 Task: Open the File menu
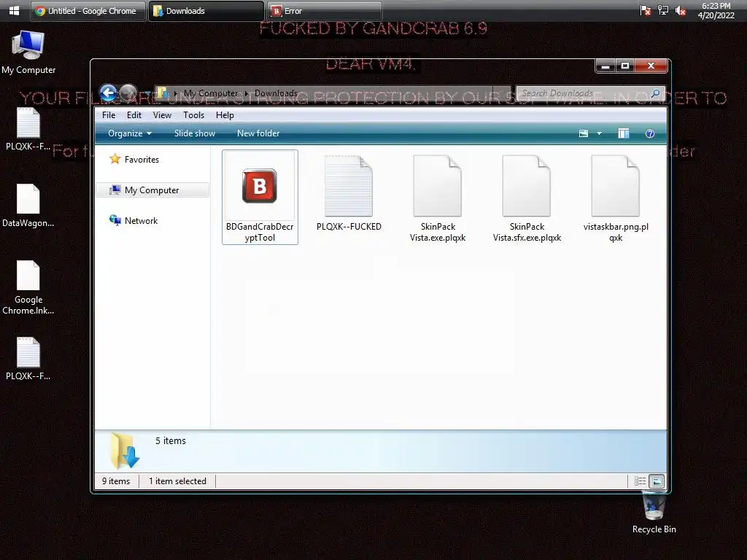click(109, 114)
